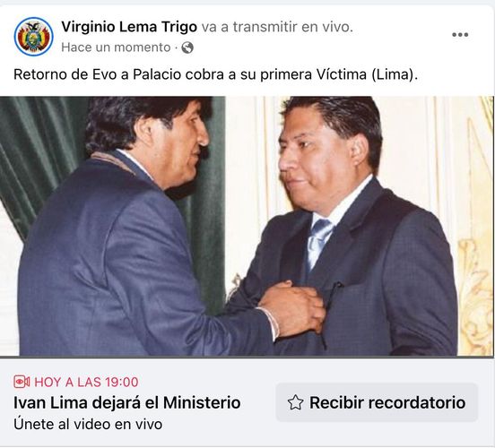Click the 'Hace un momento' timestamp
The image size is (495, 448).
tap(116, 47)
